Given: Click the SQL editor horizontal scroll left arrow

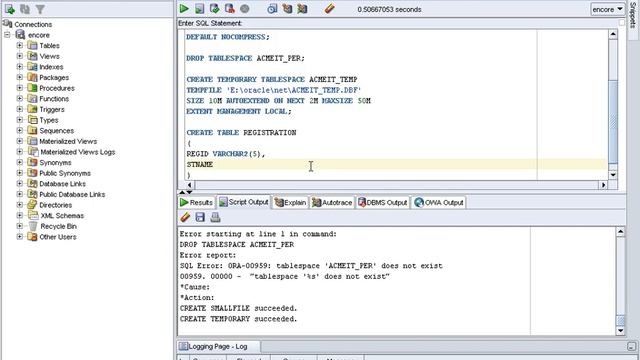Looking at the screenshot, I should (189, 185).
